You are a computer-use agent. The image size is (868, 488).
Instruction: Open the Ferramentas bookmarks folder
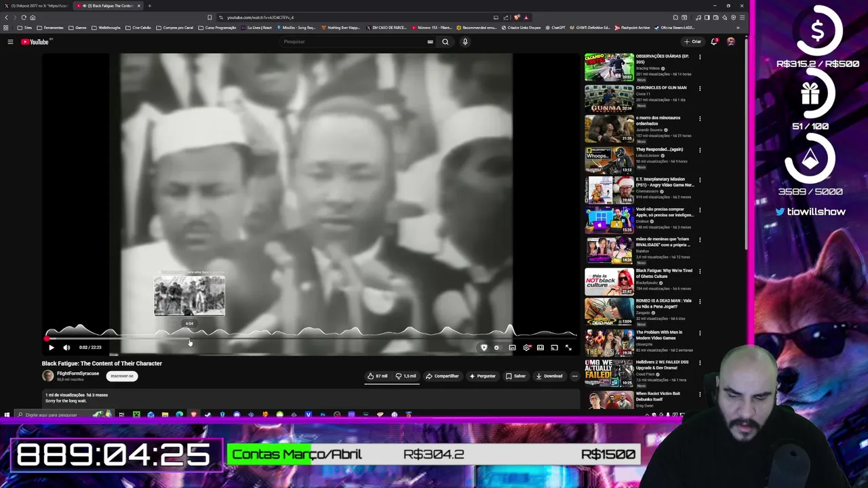(x=50, y=28)
